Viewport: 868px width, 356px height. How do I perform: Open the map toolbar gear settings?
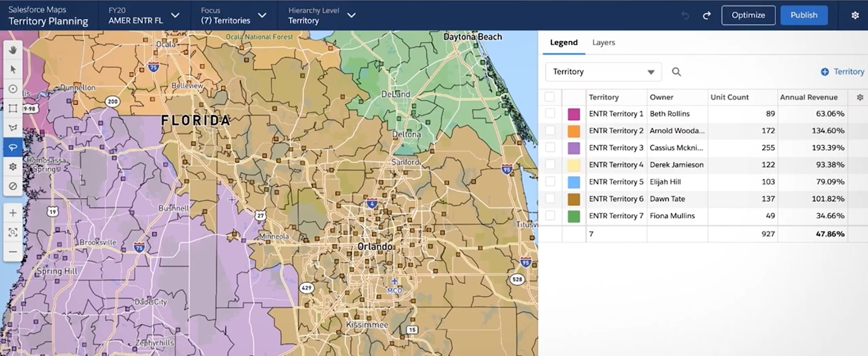13,167
